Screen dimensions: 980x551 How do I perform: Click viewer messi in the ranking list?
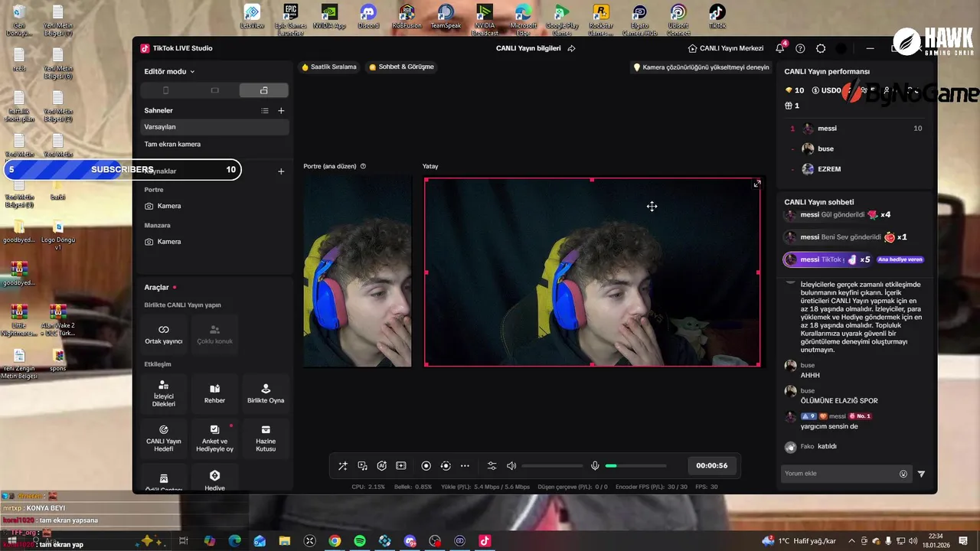(x=856, y=129)
